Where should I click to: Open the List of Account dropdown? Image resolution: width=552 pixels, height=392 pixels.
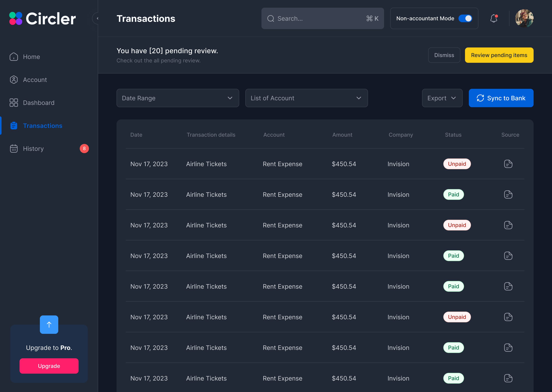point(306,98)
